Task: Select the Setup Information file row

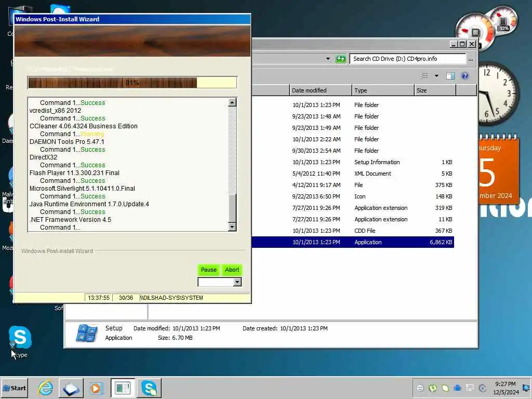Action: pyautogui.click(x=353, y=162)
